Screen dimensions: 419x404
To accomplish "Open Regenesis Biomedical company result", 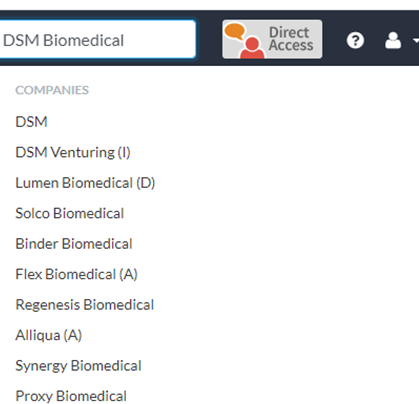I will [85, 305].
